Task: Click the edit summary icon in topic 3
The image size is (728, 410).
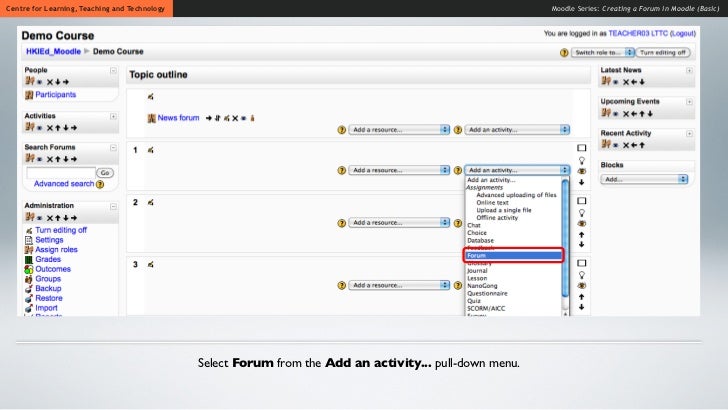Action: pyautogui.click(x=150, y=265)
